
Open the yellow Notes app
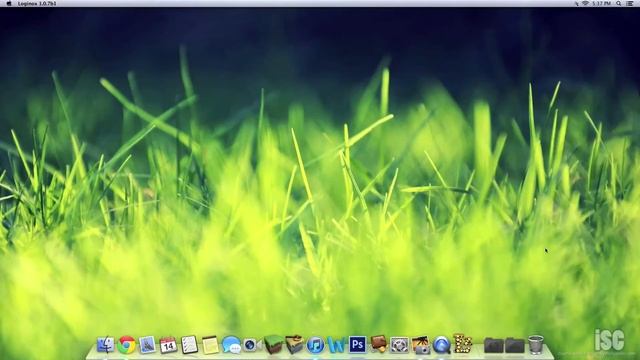[210, 345]
